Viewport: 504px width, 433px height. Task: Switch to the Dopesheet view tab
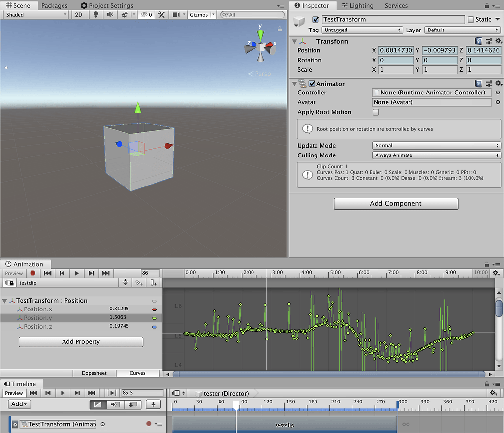pyautogui.click(x=94, y=373)
